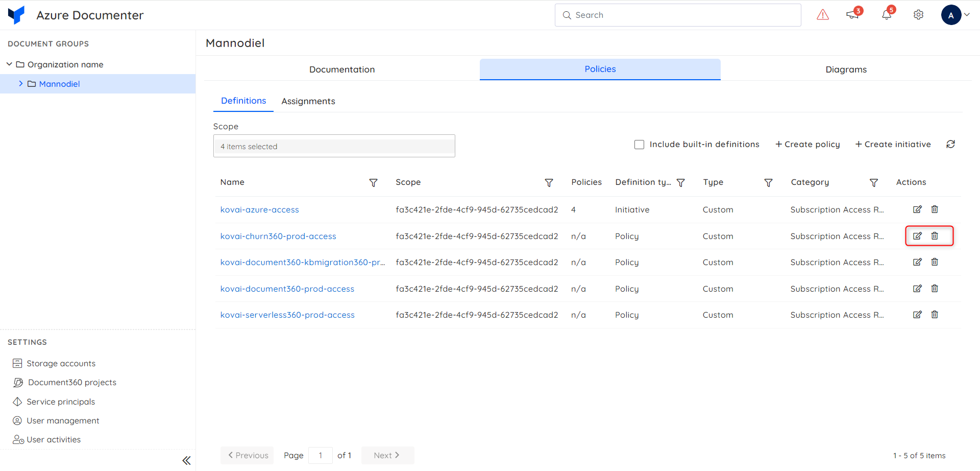The image size is (980, 471).
Task: Click the Policies column header
Action: pyautogui.click(x=586, y=182)
